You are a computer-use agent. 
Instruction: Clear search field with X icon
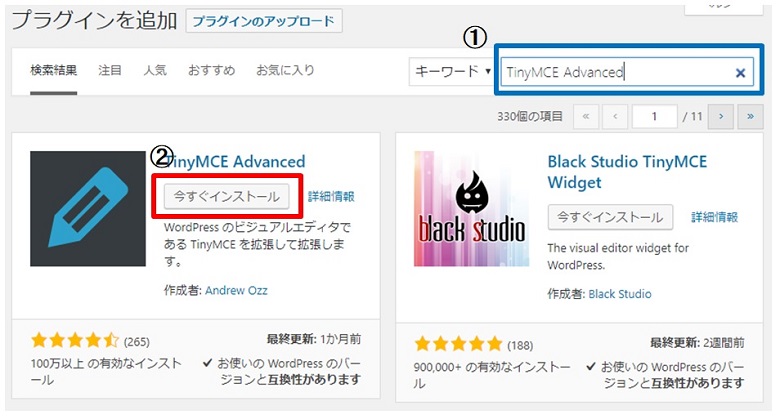click(740, 73)
